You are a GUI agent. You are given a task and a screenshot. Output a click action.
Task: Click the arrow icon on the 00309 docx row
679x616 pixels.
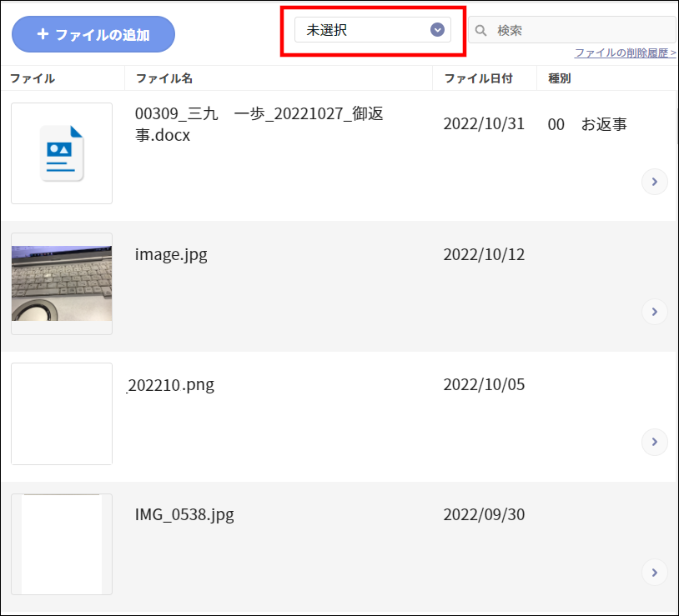pyautogui.click(x=654, y=182)
